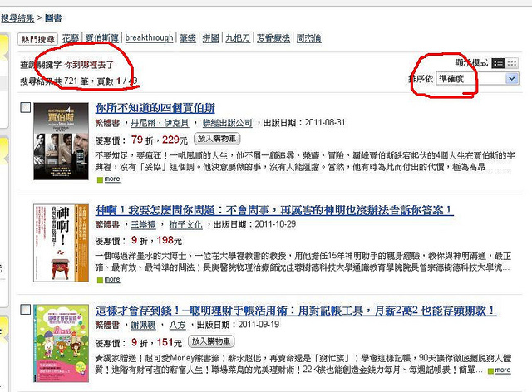
Task: Select hot search keyword breakthrough
Action: (x=149, y=37)
